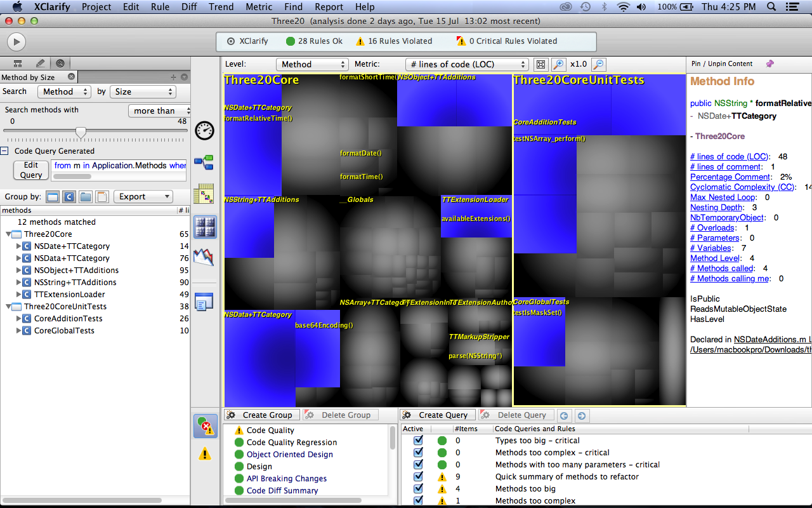Open the Diff menu

189,7
